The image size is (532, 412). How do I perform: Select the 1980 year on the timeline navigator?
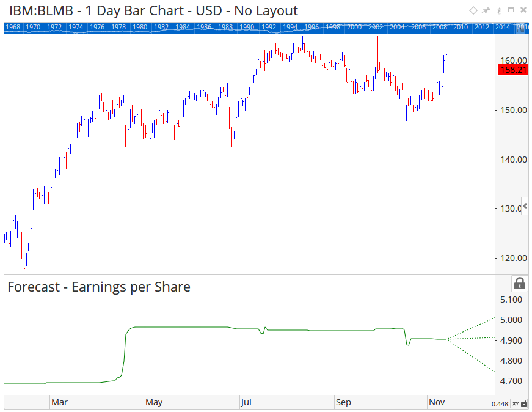[x=140, y=27]
